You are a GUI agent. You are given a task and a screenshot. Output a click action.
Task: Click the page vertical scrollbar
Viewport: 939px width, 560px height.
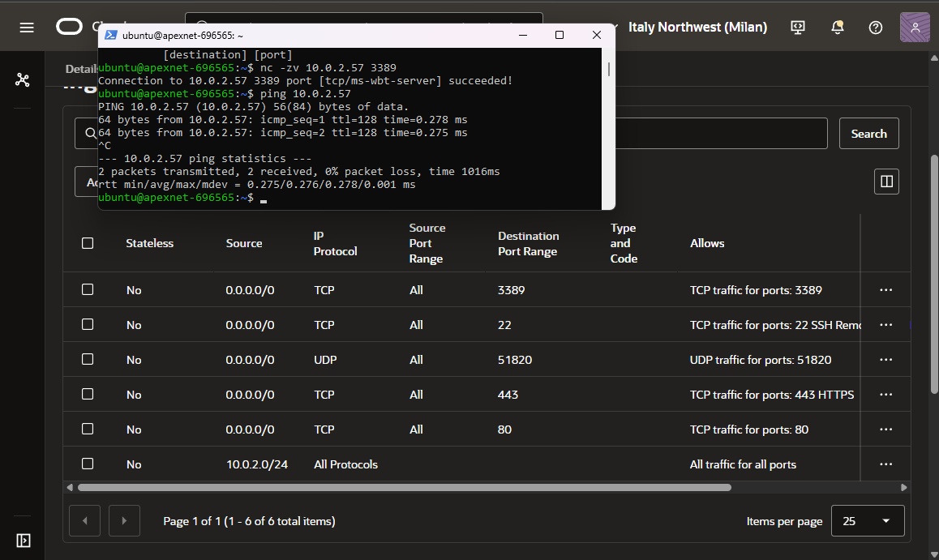(933, 274)
